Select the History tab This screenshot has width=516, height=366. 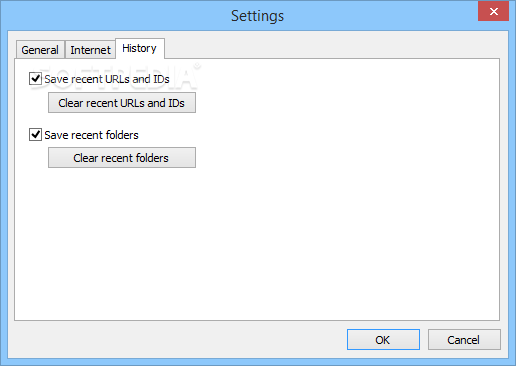coord(140,48)
